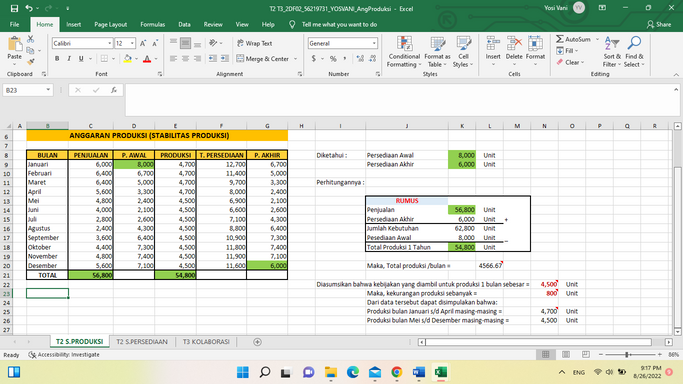The width and height of the screenshot is (683, 384).
Task: Open the File tab
Action: 14,24
